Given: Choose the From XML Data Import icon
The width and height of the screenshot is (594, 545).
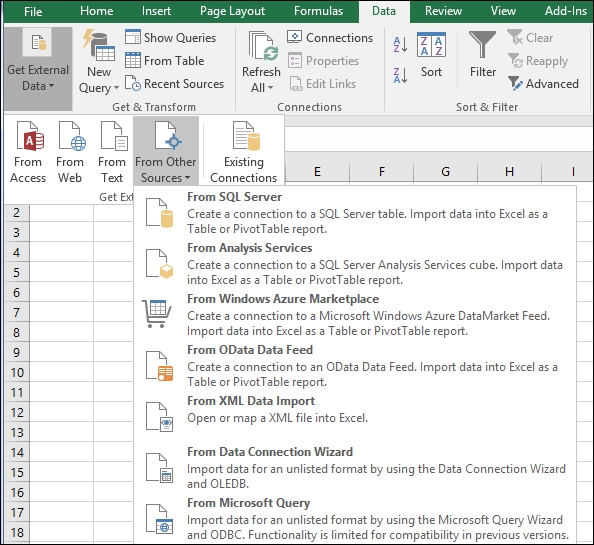Looking at the screenshot, I should click(x=159, y=417).
